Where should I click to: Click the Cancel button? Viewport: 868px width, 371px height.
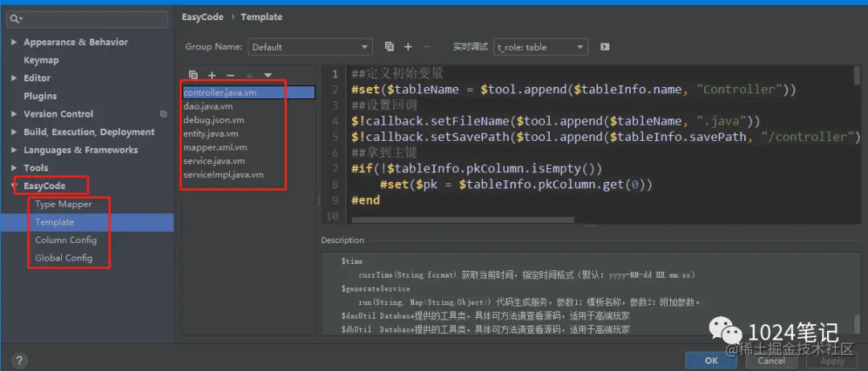pos(771,360)
